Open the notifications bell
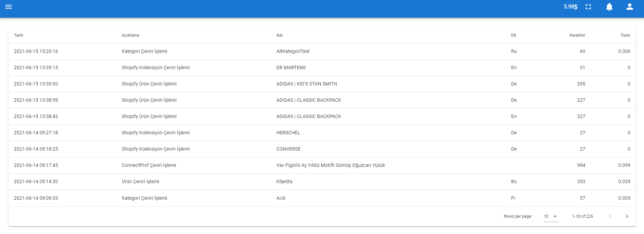644x234 pixels. click(x=609, y=7)
